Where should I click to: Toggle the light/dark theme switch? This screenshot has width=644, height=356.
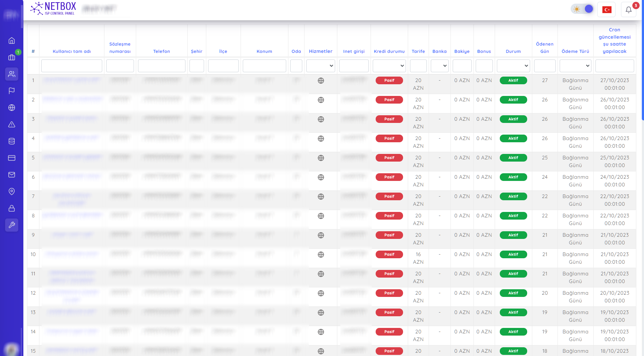point(582,9)
